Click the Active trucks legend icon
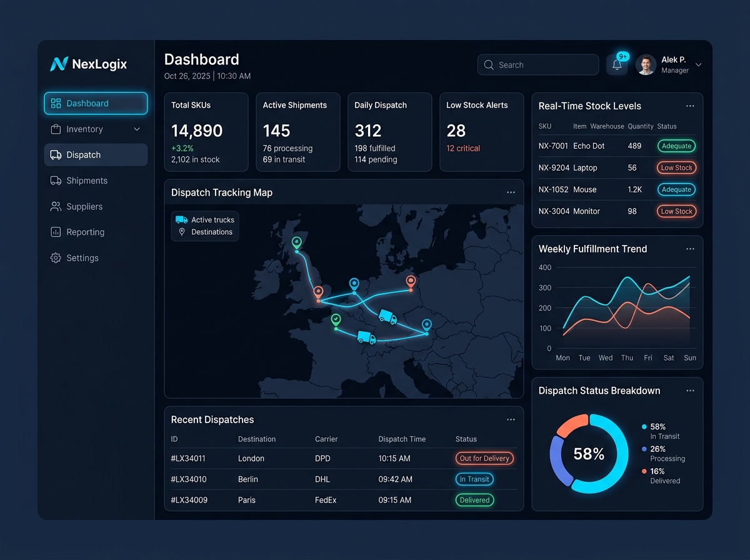Image resolution: width=750 pixels, height=560 pixels. [181, 219]
